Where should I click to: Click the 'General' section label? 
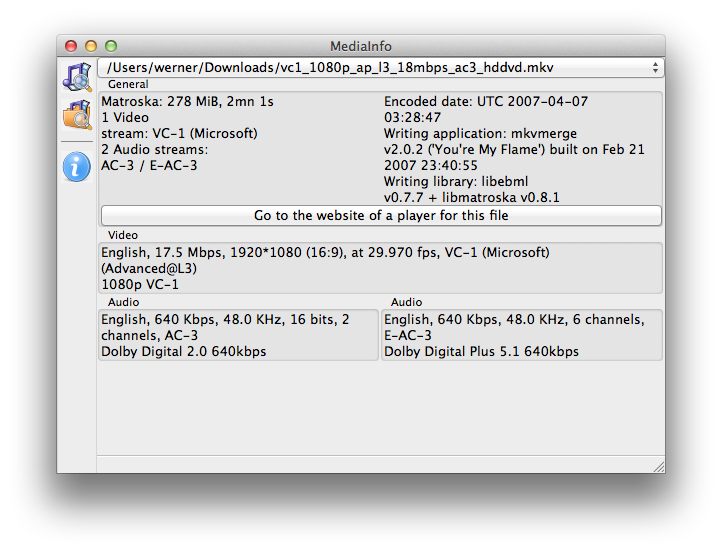pos(128,84)
